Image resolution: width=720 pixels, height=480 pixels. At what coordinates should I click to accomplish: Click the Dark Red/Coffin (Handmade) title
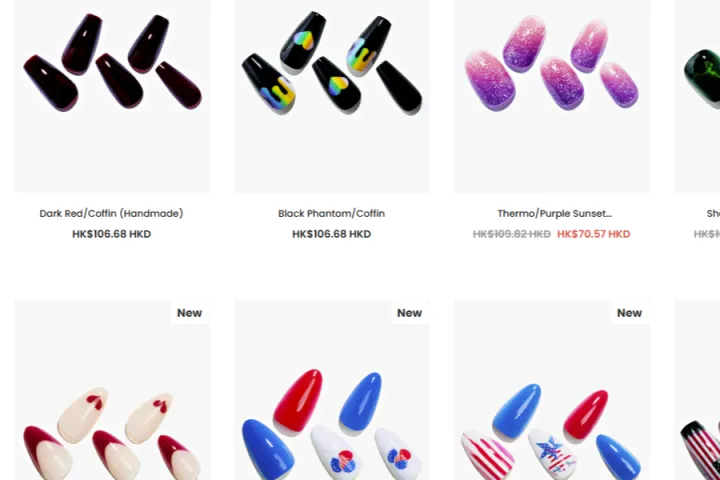pos(111,214)
